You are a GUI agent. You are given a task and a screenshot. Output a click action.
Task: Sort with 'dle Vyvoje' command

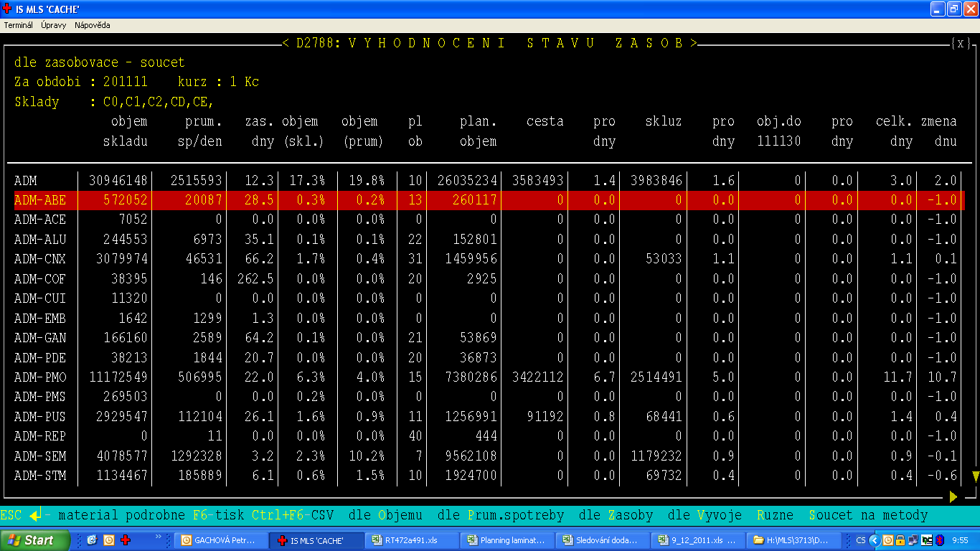pos(705,515)
